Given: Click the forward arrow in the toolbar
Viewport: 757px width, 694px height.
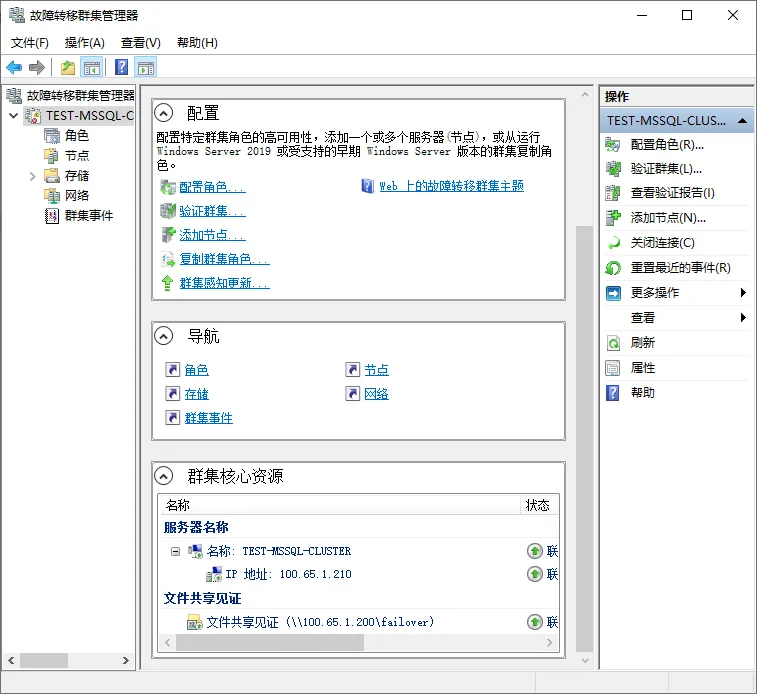Looking at the screenshot, I should (37, 68).
